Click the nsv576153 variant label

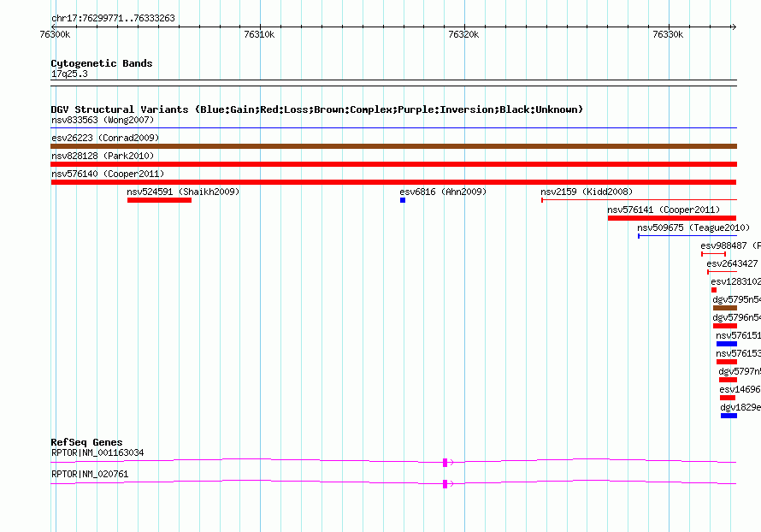738,353
